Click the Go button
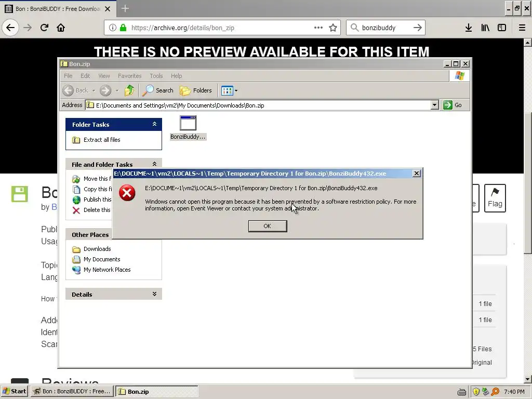This screenshot has height=399, width=532. point(453,105)
